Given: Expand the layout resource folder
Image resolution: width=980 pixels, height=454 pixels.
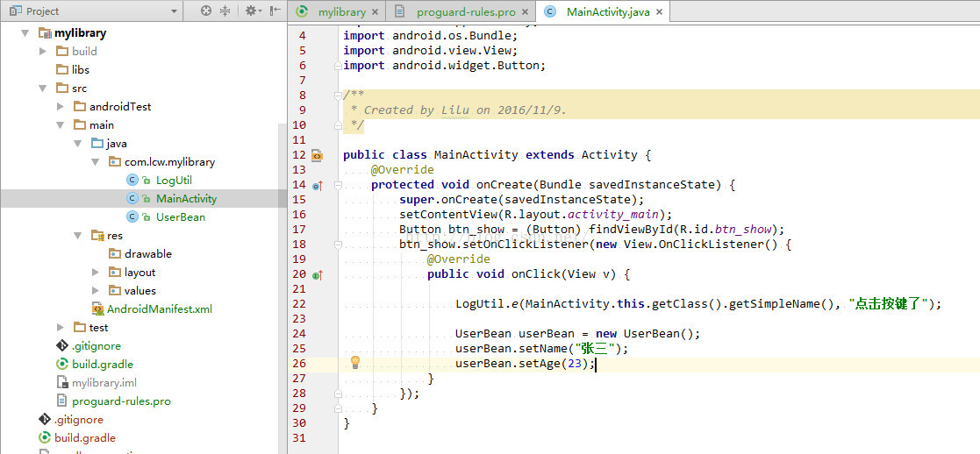Looking at the screenshot, I should pos(96,273).
